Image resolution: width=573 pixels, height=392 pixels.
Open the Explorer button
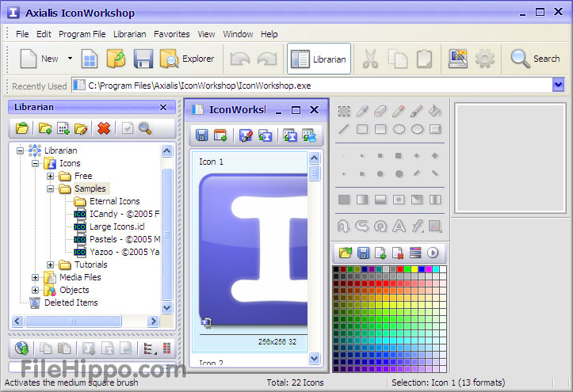pos(187,59)
